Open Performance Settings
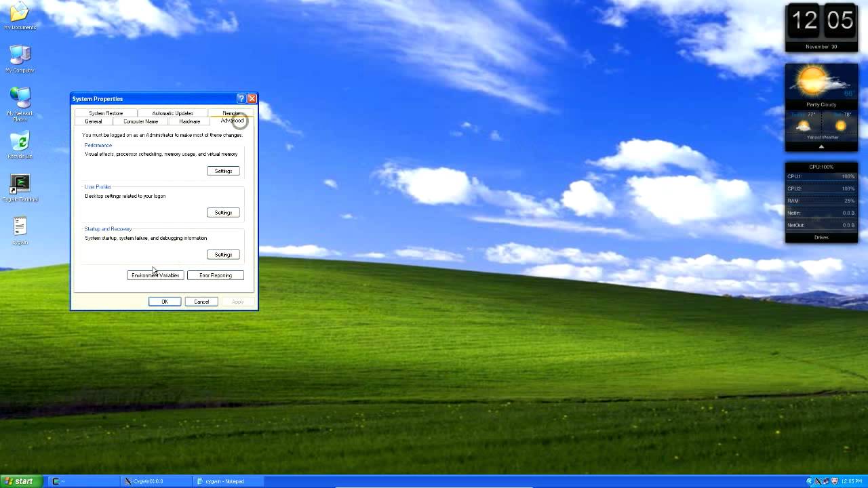This screenshot has width=868, height=488. 223,171
